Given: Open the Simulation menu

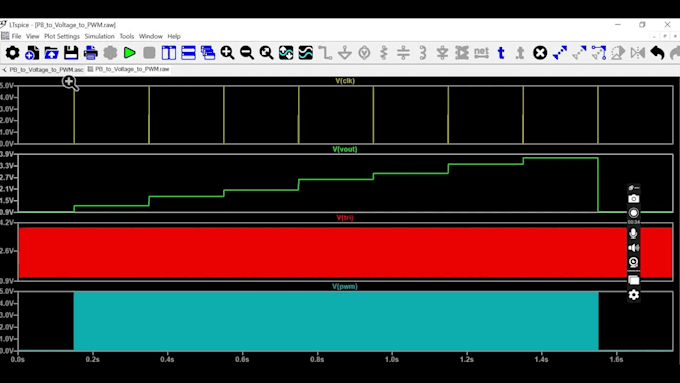Looking at the screenshot, I should [x=99, y=36].
